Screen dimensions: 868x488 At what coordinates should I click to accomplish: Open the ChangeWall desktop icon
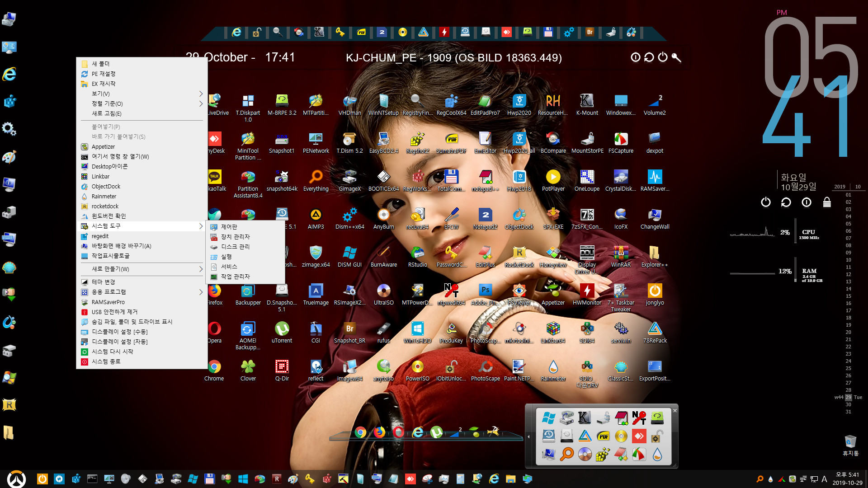(x=655, y=218)
